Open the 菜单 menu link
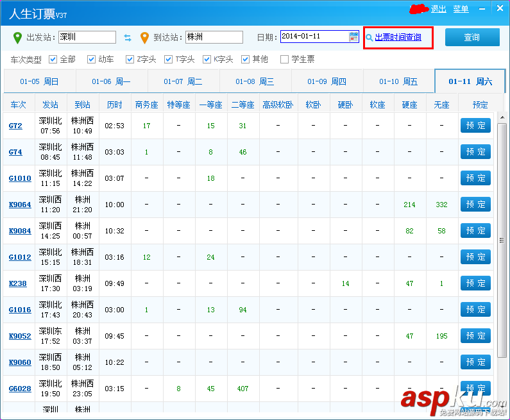510x420 pixels. point(461,9)
